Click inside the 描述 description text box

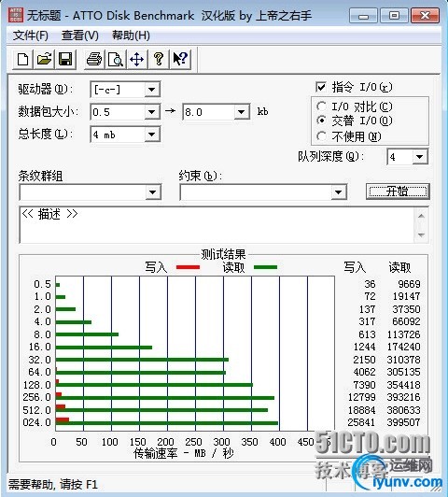[x=217, y=225]
